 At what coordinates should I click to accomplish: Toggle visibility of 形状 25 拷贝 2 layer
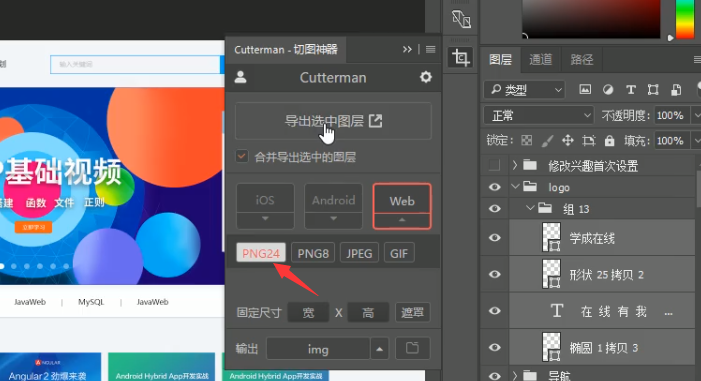494,274
